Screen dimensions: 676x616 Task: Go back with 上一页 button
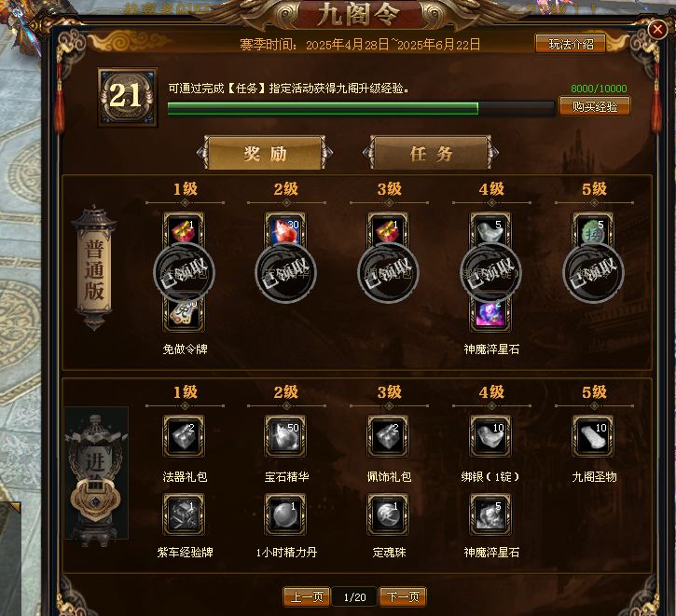[x=307, y=596]
